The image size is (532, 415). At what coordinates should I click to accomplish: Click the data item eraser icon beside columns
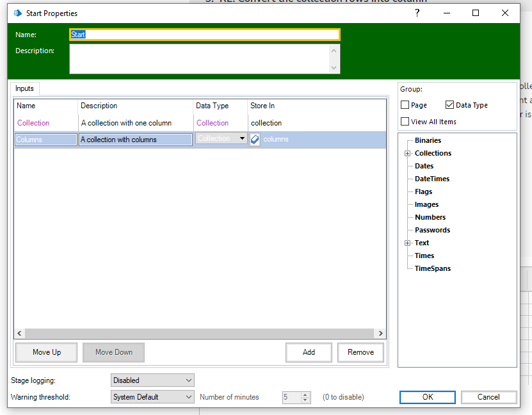point(255,140)
